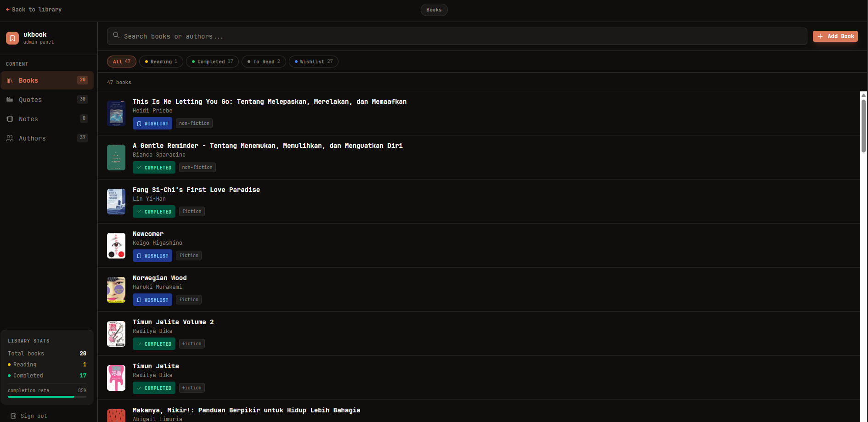This screenshot has height=422, width=868.
Task: Click author name 'Heidi Priebe'
Action: 152,111
